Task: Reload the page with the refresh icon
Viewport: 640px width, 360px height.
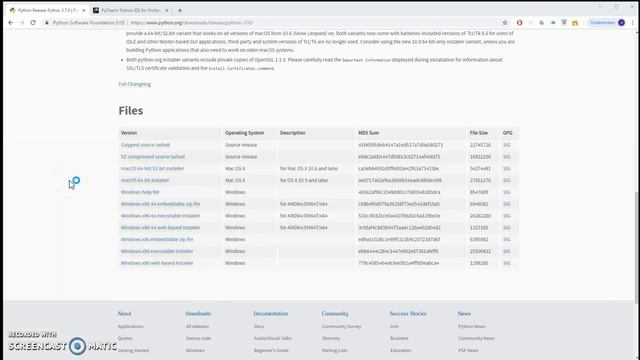Action: [33, 23]
